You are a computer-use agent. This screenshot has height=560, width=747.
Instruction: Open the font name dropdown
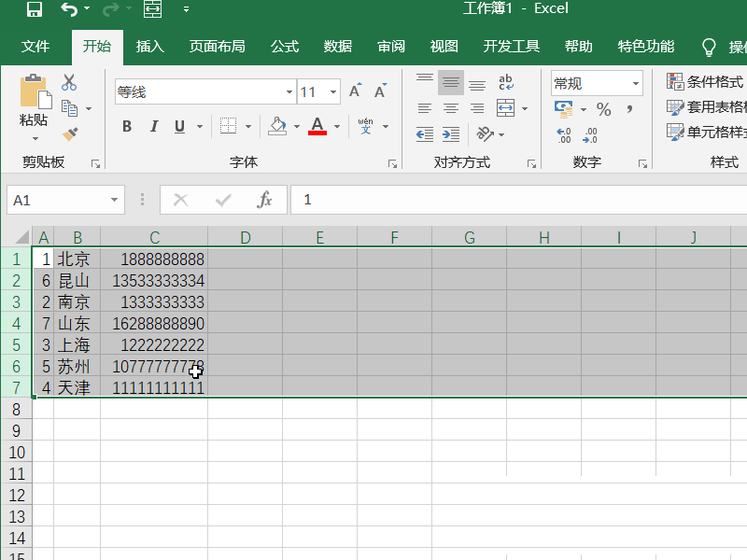pos(289,91)
